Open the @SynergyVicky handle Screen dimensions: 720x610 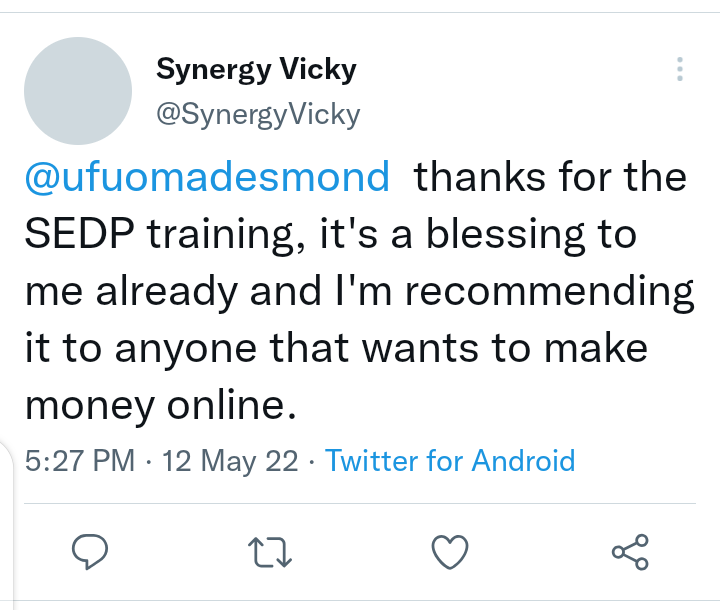[x=258, y=114]
